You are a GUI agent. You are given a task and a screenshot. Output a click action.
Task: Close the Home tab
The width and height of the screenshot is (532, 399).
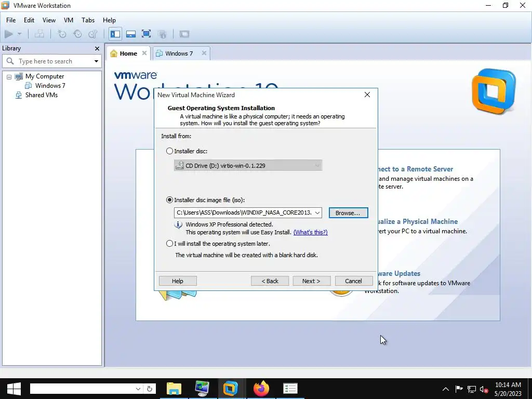[x=144, y=53]
